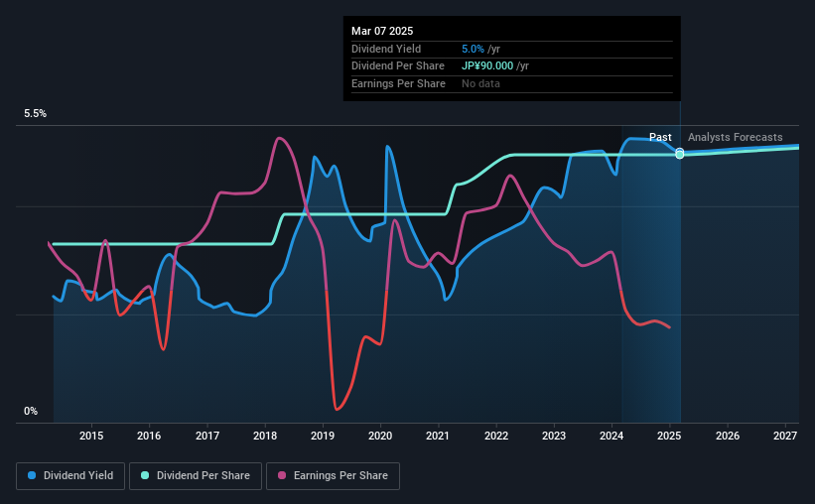Toggle the Dividend Yield legend button
Screen dimensions: 815x504
click(x=70, y=476)
